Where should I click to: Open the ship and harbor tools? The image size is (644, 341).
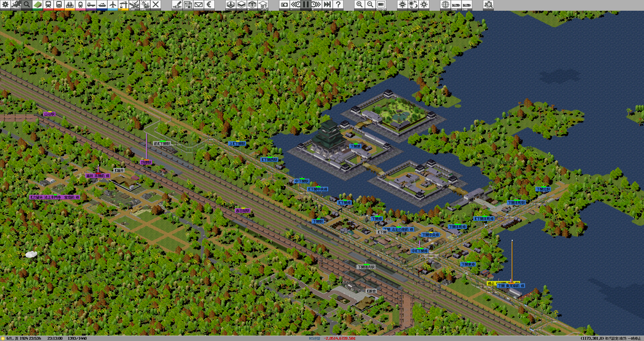(102, 5)
